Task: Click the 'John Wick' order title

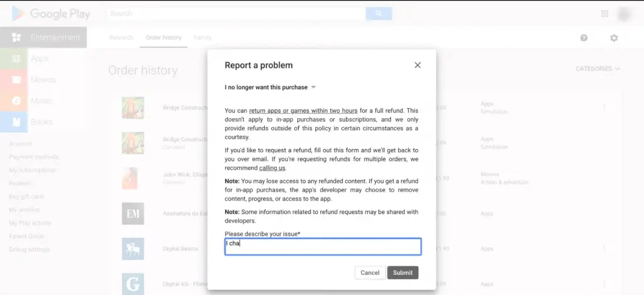Action: [186, 174]
